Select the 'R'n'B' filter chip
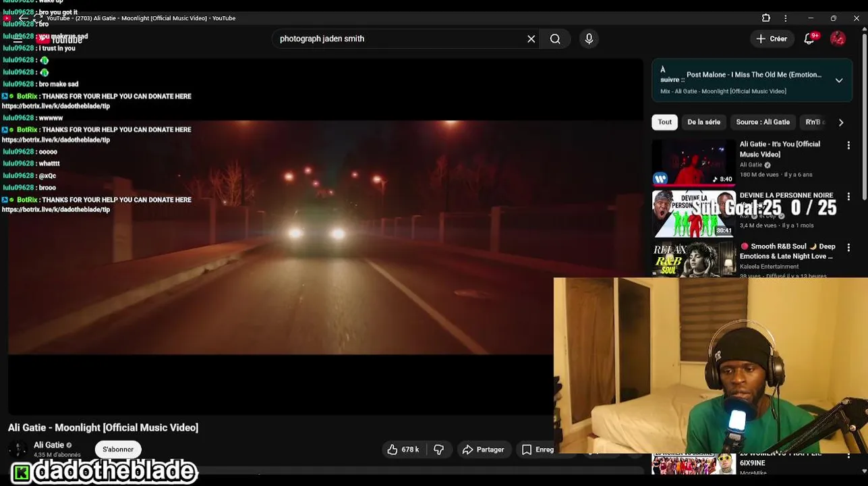 click(814, 122)
